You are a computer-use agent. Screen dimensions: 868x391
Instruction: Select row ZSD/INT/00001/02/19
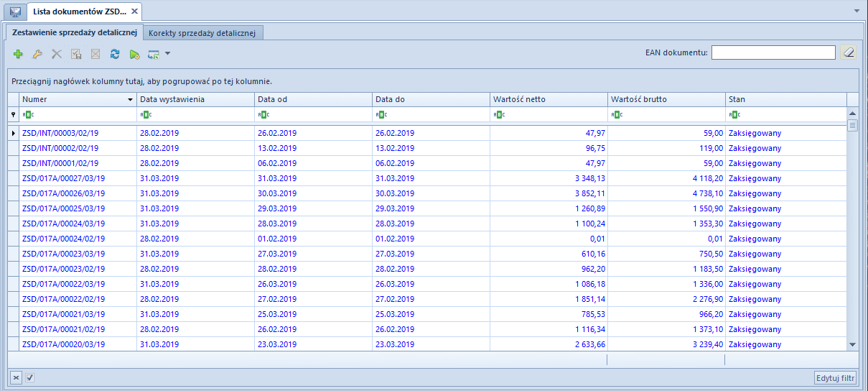(x=427, y=163)
